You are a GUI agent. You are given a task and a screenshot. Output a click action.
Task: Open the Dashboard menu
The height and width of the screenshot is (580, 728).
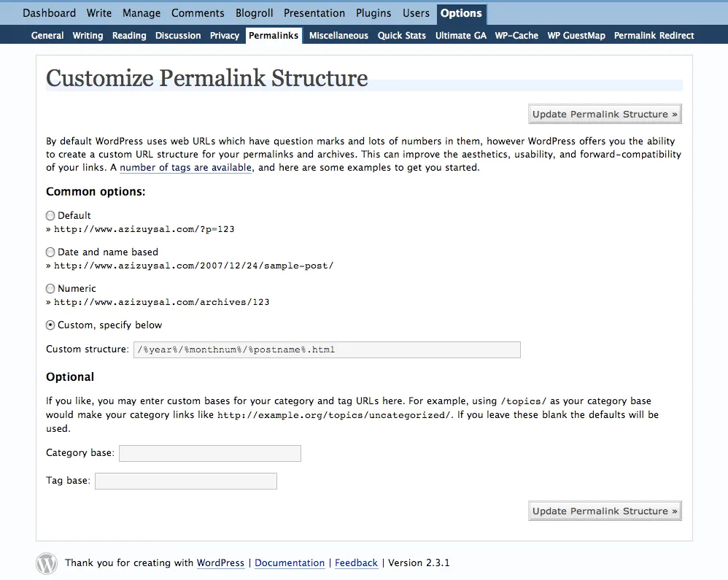click(49, 13)
